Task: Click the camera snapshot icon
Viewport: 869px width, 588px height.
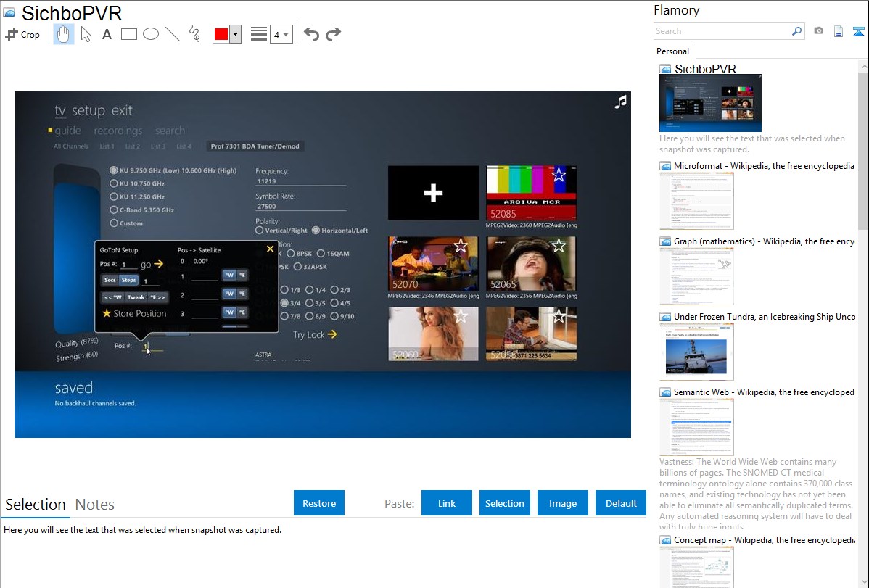Action: click(818, 31)
